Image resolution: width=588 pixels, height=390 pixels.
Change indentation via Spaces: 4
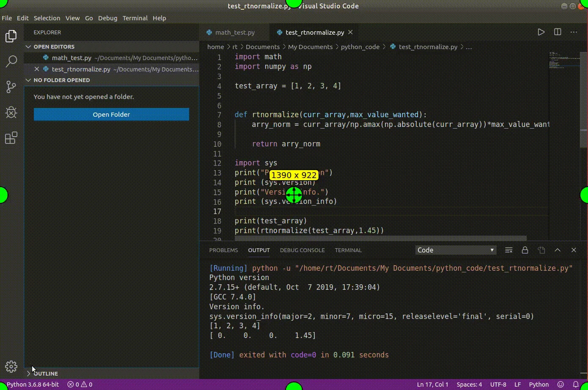[469, 385]
